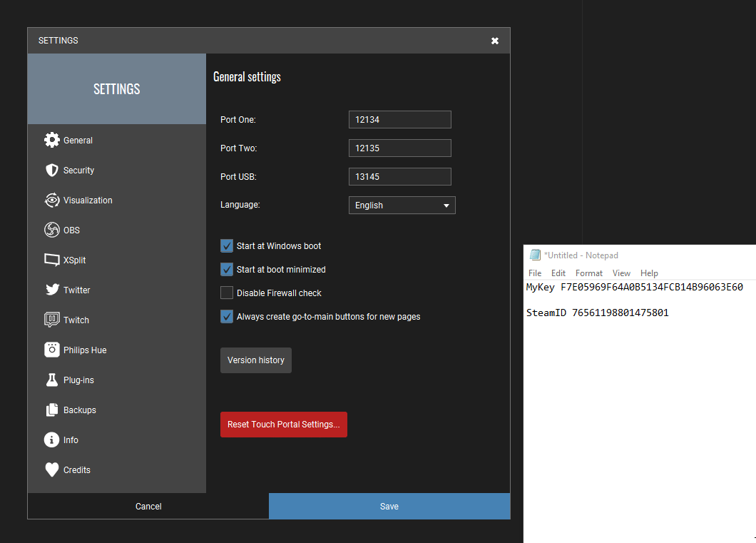
Task: Click the Visualization eye icon
Action: coord(51,200)
